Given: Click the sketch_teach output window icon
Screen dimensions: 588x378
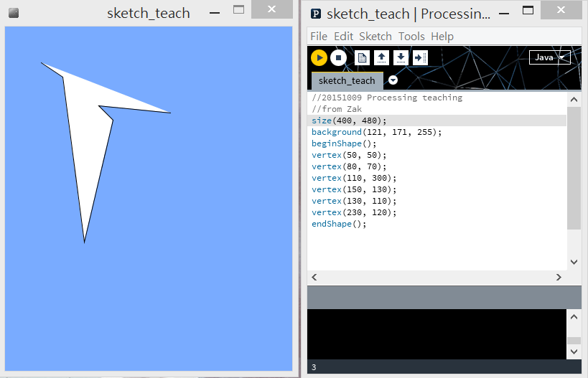Looking at the screenshot, I should pyautogui.click(x=14, y=13).
